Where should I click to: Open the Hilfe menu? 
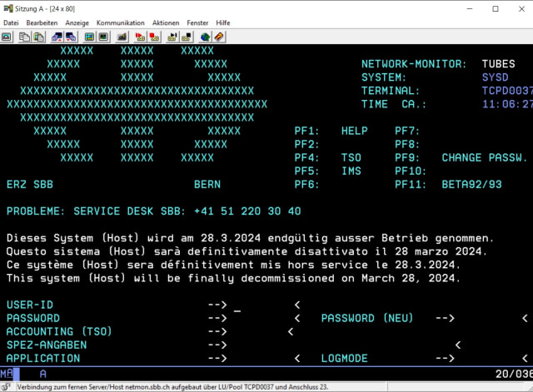(x=223, y=22)
